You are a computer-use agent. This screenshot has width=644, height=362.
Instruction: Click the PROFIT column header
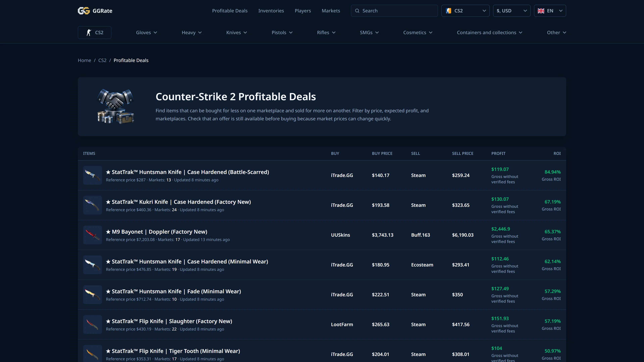[x=498, y=153]
